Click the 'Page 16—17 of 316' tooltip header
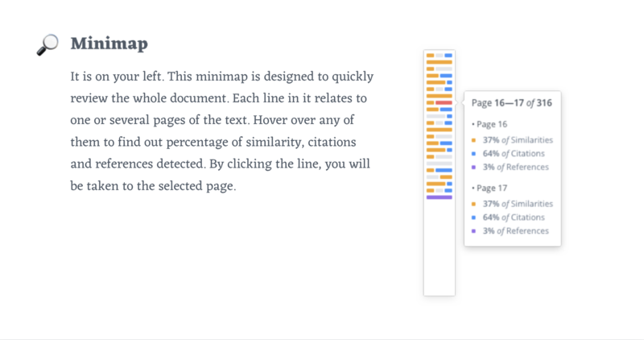Viewport: 644px width, 340px height. coord(512,103)
